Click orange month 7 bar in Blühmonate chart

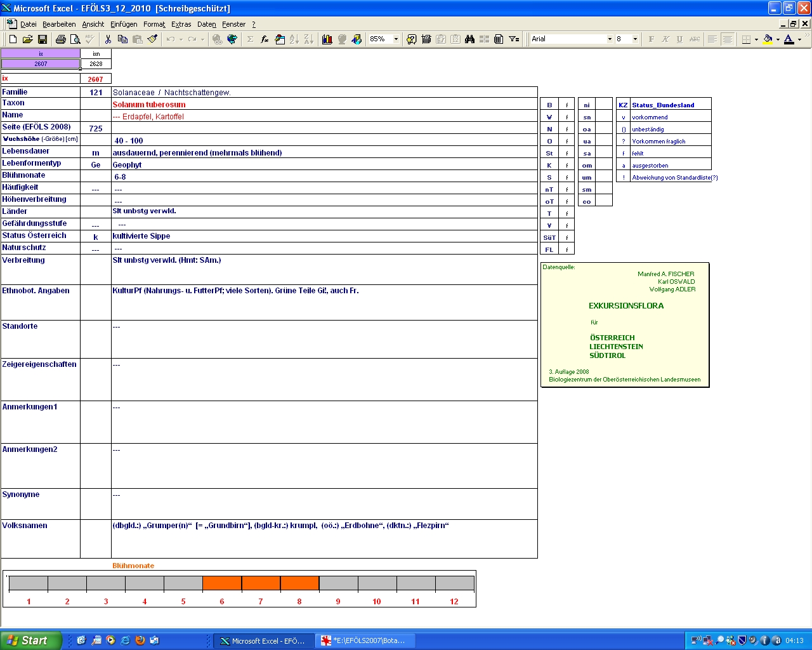261,583
